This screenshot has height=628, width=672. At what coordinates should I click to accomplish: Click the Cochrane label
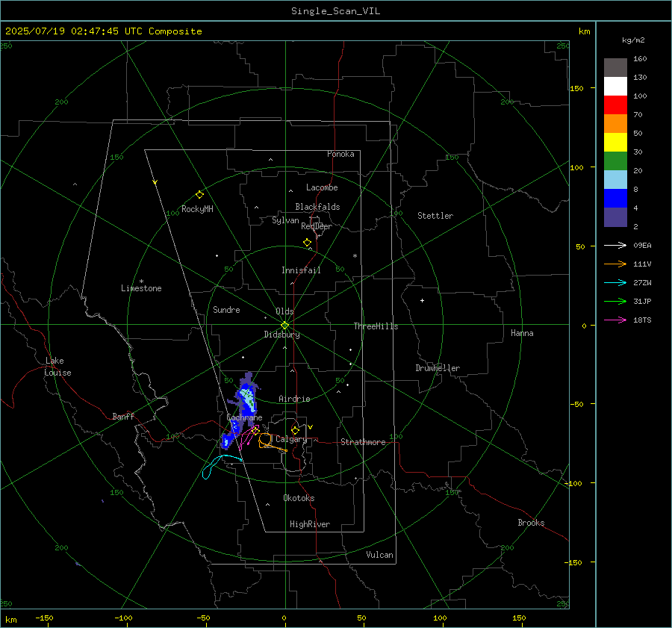click(244, 417)
